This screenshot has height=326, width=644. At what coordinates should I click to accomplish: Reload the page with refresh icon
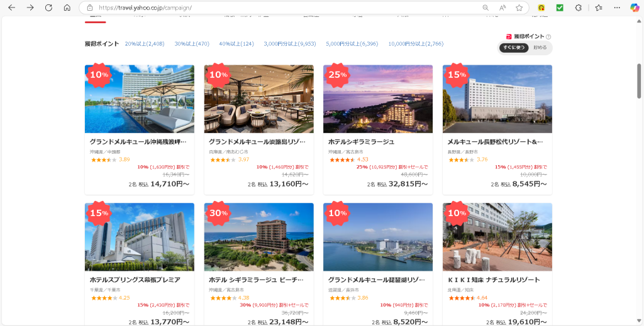point(48,8)
